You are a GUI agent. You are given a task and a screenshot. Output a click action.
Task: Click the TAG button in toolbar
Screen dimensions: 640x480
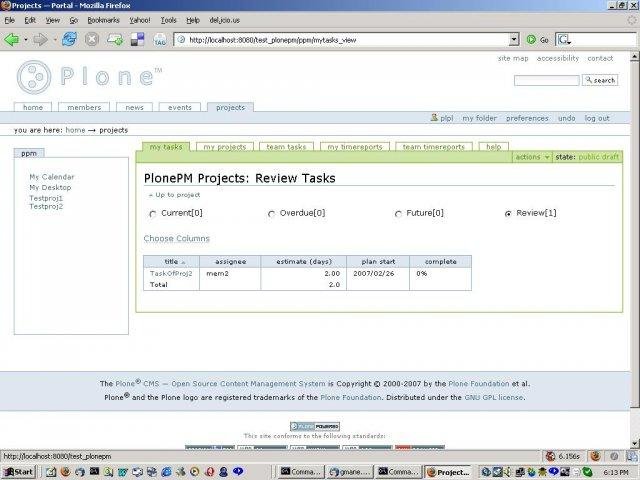pyautogui.click(x=160, y=40)
